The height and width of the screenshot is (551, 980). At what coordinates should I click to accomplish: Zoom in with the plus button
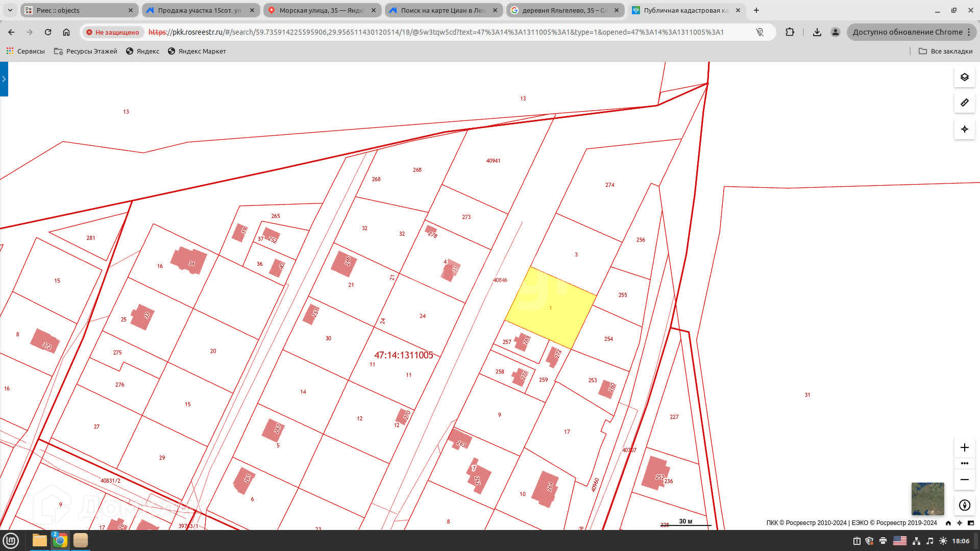tap(964, 447)
